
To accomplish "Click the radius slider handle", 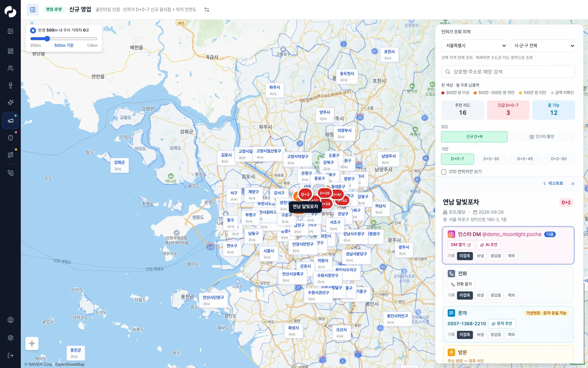I will [x=47, y=39].
